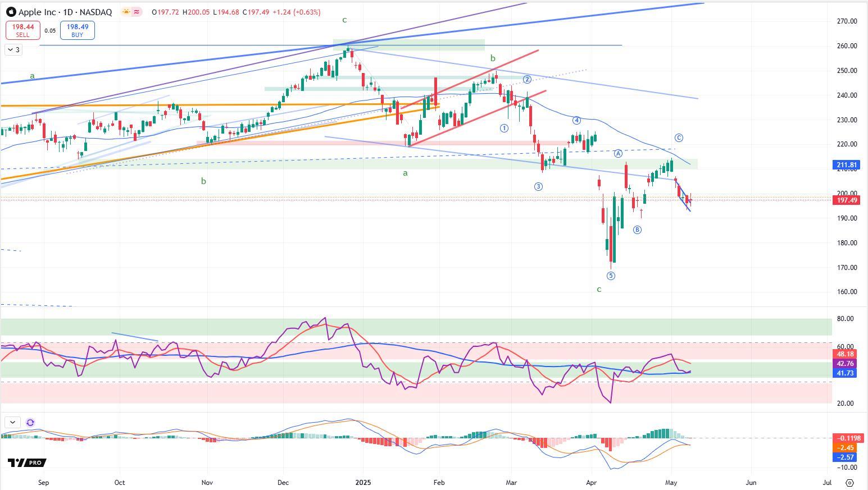Click the orange -2.45 signal label
Image resolution: width=868 pixels, height=490 pixels.
(845, 448)
